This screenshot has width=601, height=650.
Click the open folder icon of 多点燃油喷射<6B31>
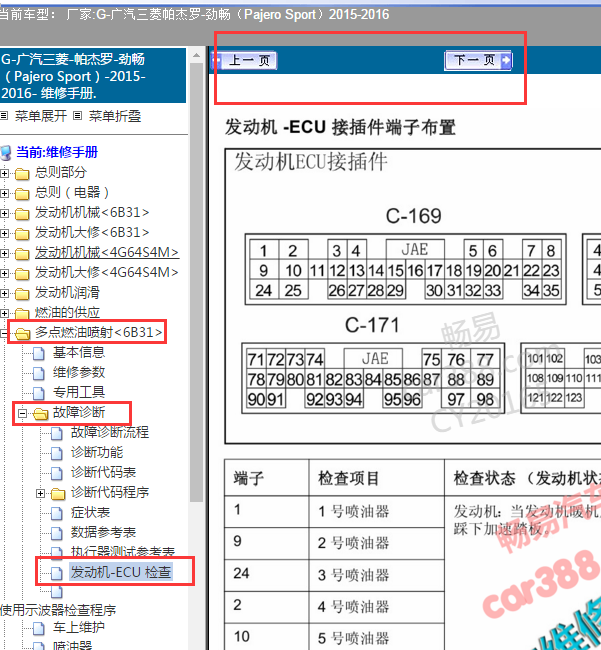pos(22,333)
